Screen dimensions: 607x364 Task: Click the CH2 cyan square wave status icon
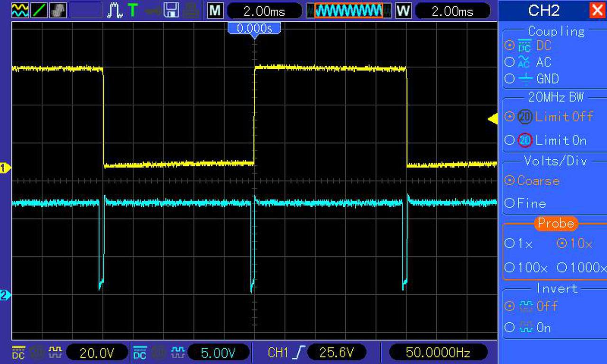pos(177,352)
